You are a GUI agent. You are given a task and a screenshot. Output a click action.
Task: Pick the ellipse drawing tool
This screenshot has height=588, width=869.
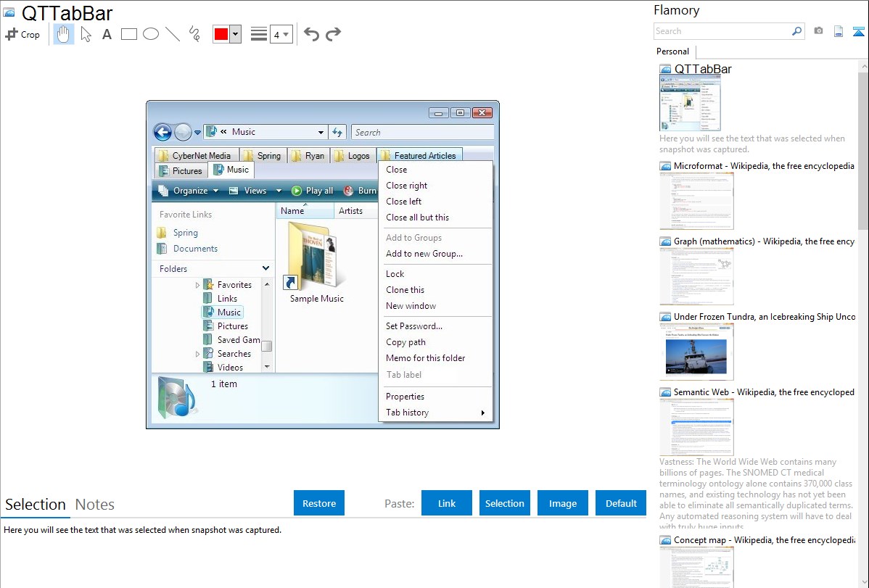[x=151, y=34]
